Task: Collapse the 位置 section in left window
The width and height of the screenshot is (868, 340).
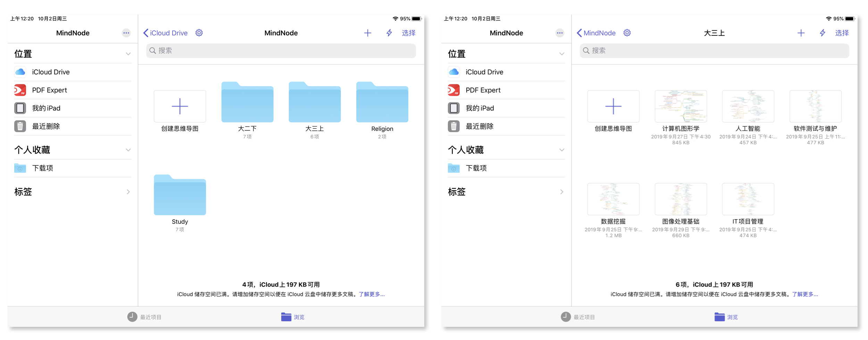Action: coord(128,54)
